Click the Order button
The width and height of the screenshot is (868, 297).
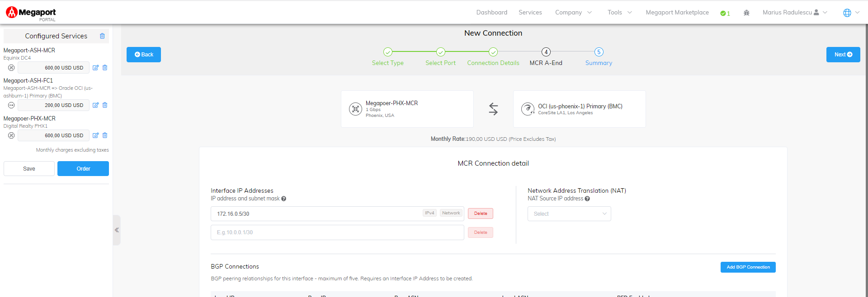83,169
